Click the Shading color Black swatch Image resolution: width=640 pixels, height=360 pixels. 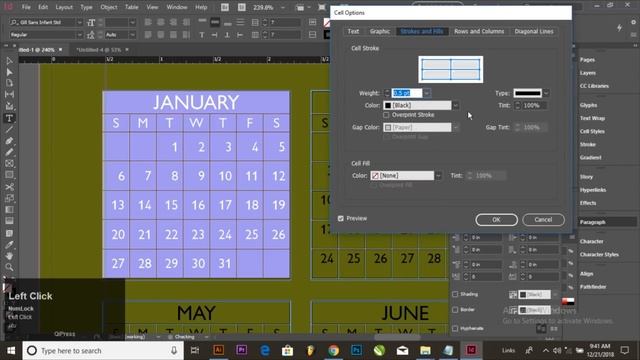coord(534,294)
